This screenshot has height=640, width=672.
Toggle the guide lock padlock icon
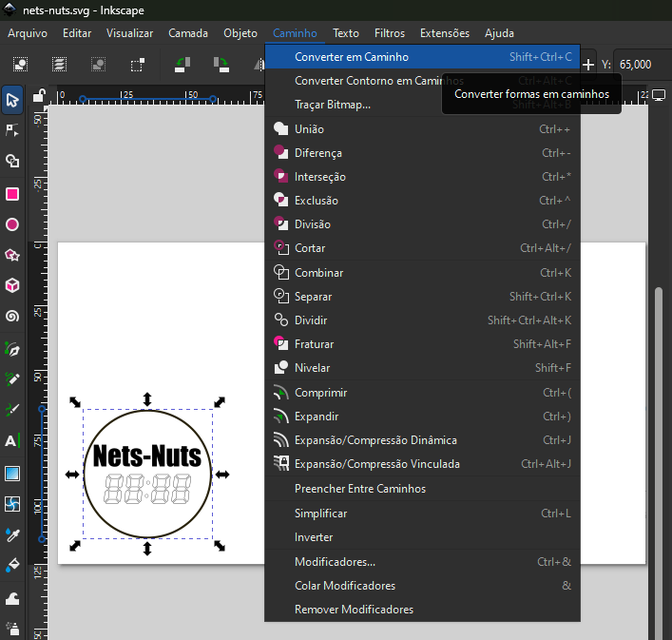click(x=38, y=95)
